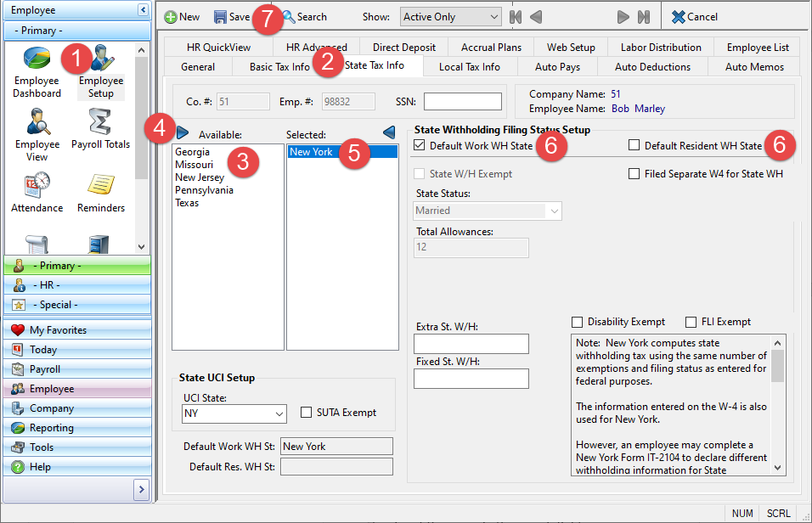Open the Employee section in sidebar

click(x=77, y=388)
